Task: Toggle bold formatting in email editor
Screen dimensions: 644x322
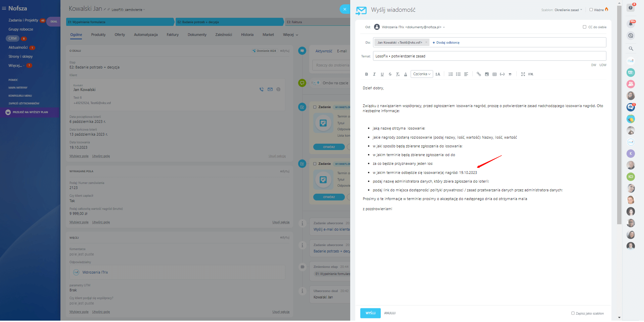Action: [x=366, y=74]
